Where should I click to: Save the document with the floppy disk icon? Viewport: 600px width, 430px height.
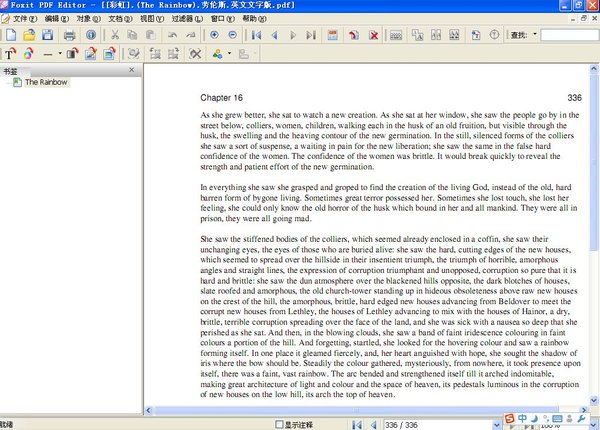(x=47, y=35)
